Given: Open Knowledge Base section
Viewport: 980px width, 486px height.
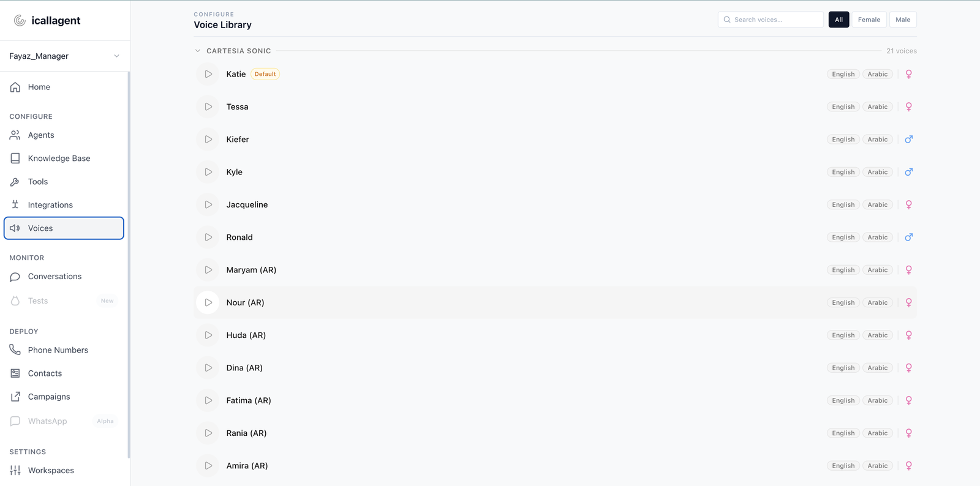Looking at the screenshot, I should pyautogui.click(x=64, y=159).
